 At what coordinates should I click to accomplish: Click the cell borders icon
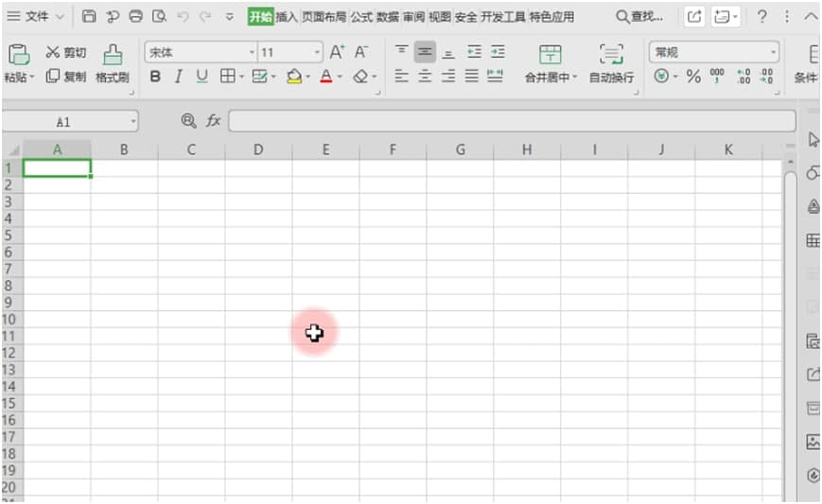point(228,77)
